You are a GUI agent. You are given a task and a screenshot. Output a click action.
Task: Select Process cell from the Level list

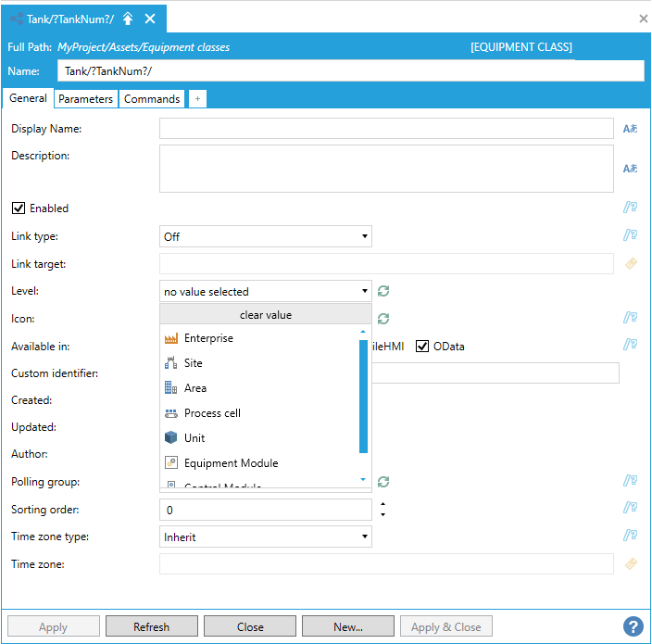[212, 413]
